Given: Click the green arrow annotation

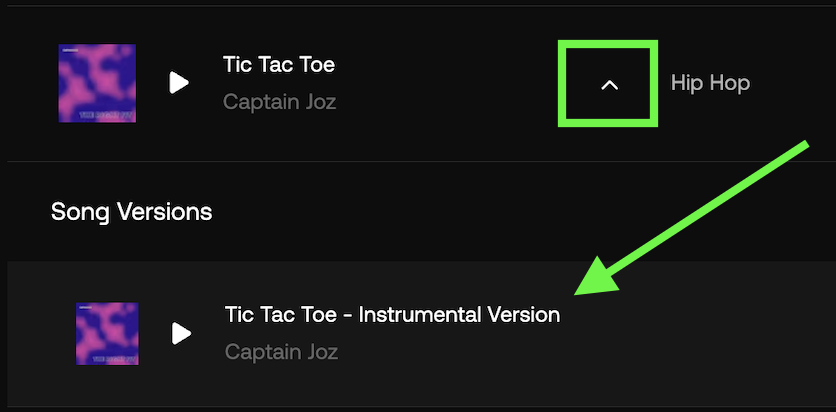Looking at the screenshot, I should pyautogui.click(x=691, y=217).
